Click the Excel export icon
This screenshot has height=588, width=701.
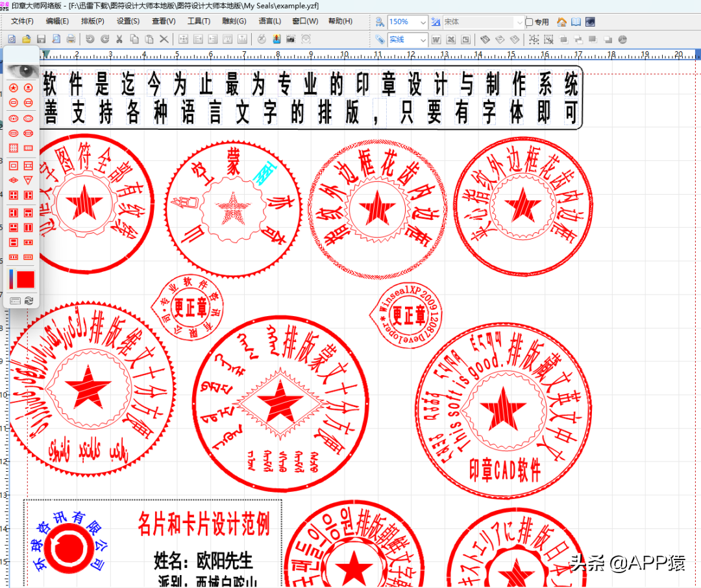tap(451, 40)
